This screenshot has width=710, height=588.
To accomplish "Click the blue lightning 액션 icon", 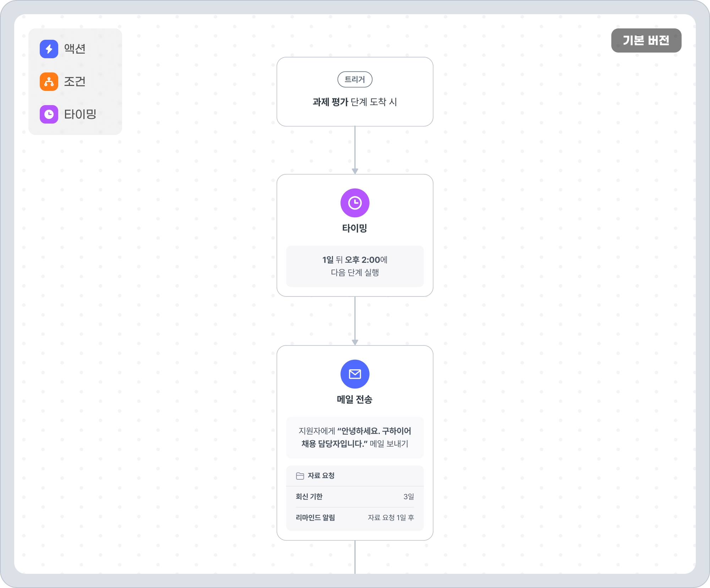I will [49, 49].
